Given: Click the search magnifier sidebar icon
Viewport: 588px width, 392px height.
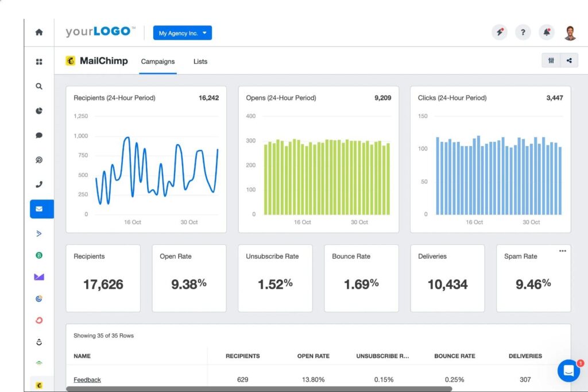Looking at the screenshot, I should click(39, 86).
